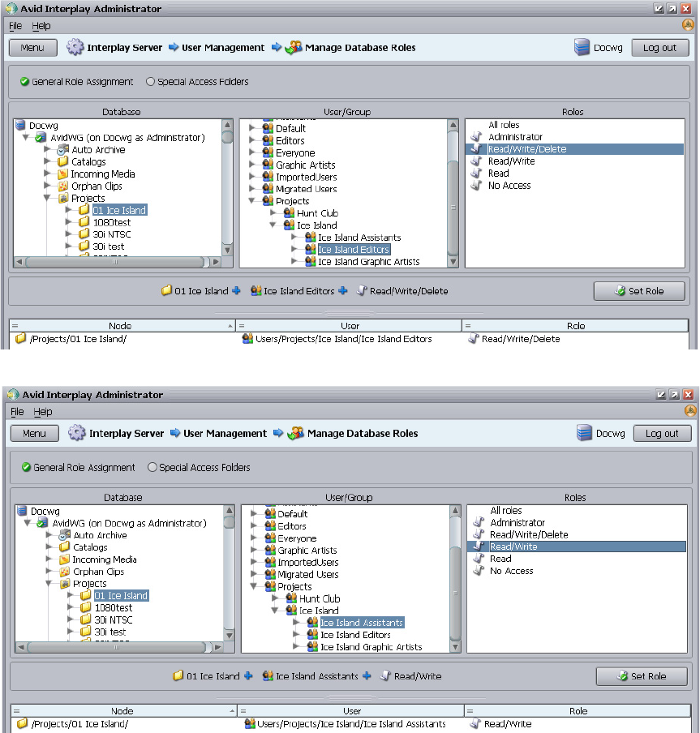
Task: Click the 1080test folder icon in bottom window
Action: (85, 607)
